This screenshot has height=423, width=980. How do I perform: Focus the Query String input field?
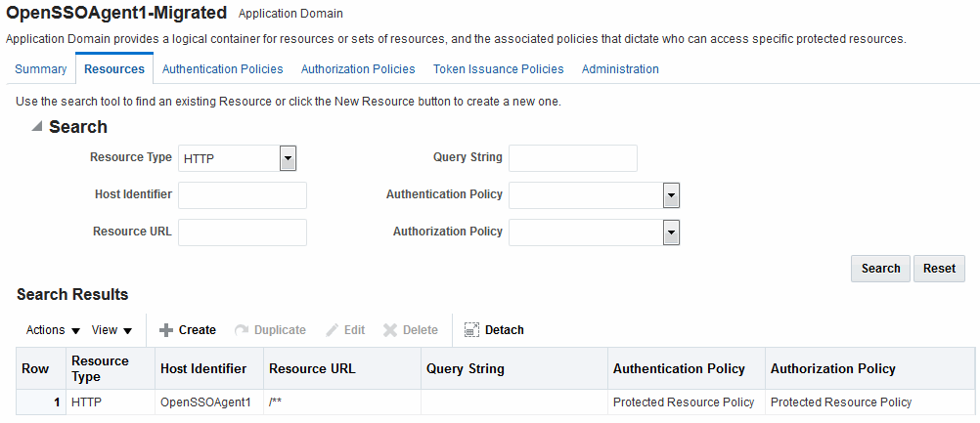click(573, 158)
